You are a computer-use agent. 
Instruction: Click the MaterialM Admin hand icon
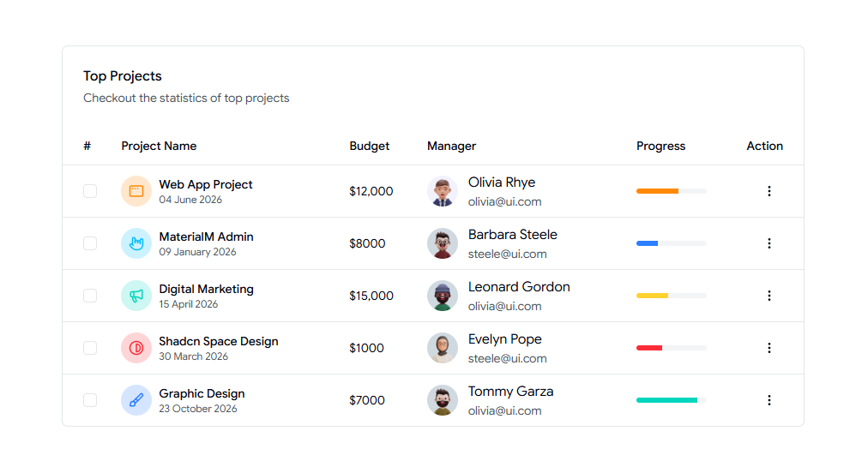point(136,243)
